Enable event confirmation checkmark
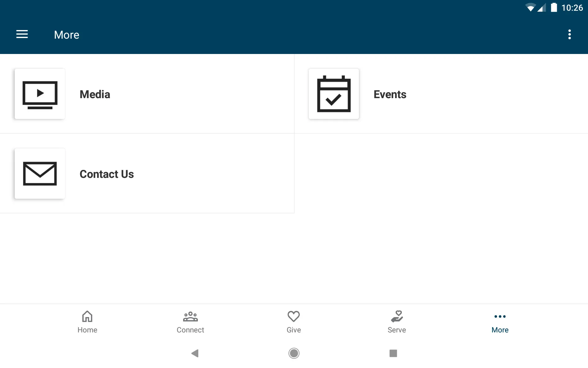 tap(334, 94)
